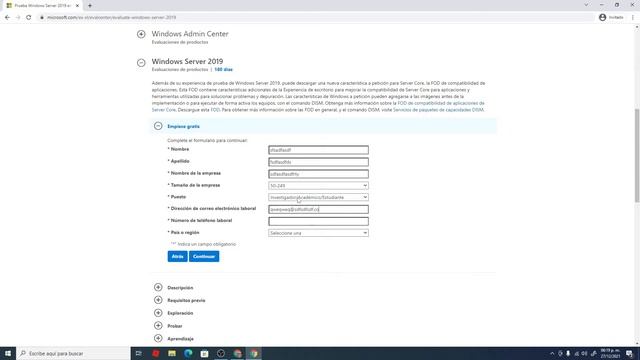The width and height of the screenshot is (640, 360).
Task: Open the País o región dropdown
Action: [318, 233]
